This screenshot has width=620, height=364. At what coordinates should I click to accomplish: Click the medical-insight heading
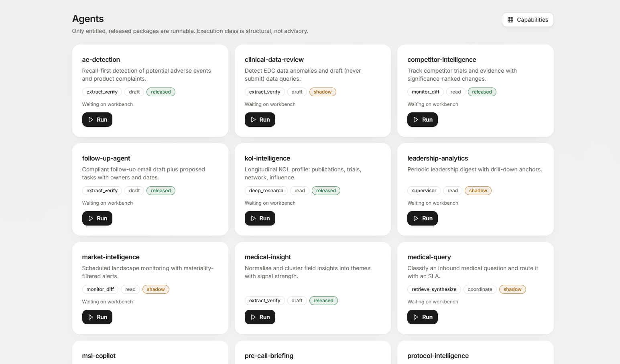tap(268, 257)
